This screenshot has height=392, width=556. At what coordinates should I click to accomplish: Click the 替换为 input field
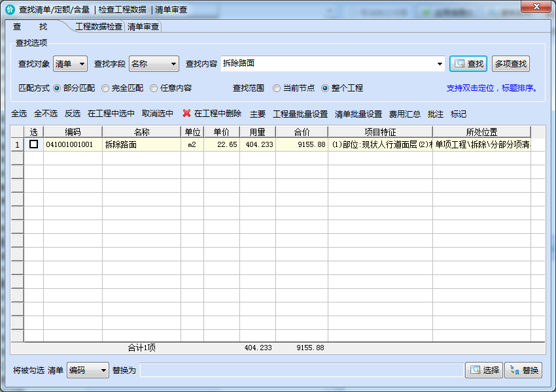coord(301,370)
